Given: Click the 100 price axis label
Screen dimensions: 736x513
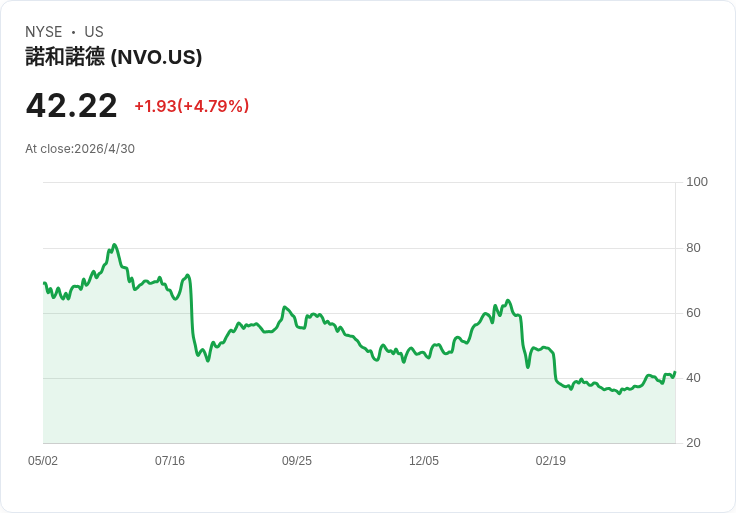Looking at the screenshot, I should (697, 182).
